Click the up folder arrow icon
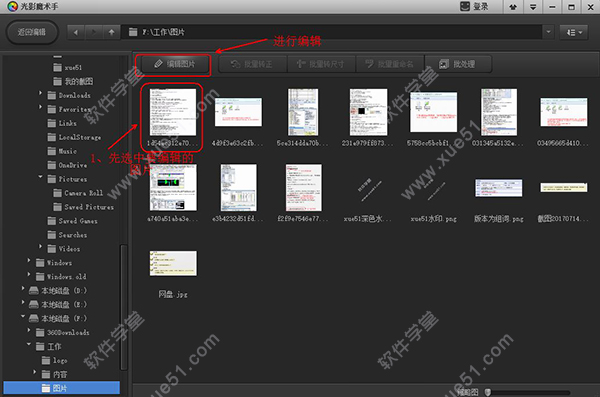 click(111, 33)
